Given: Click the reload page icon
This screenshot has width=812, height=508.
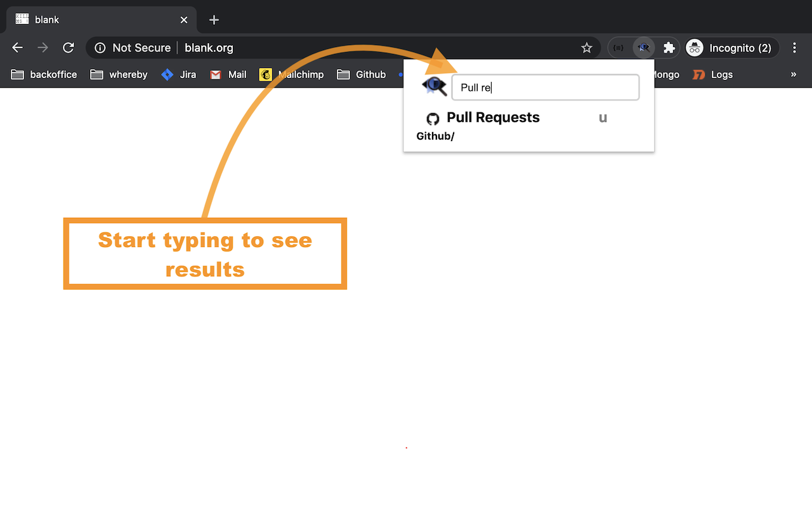Looking at the screenshot, I should click(69, 47).
